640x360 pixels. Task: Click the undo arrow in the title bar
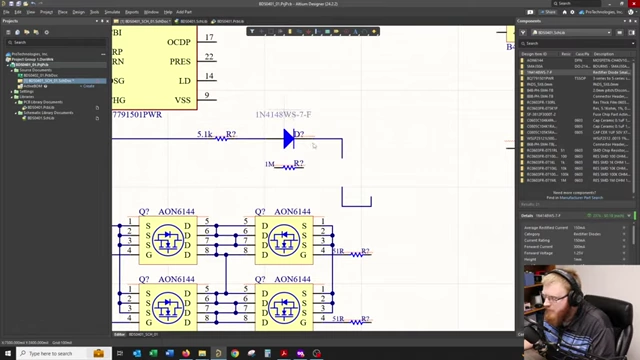[x=33, y=4]
